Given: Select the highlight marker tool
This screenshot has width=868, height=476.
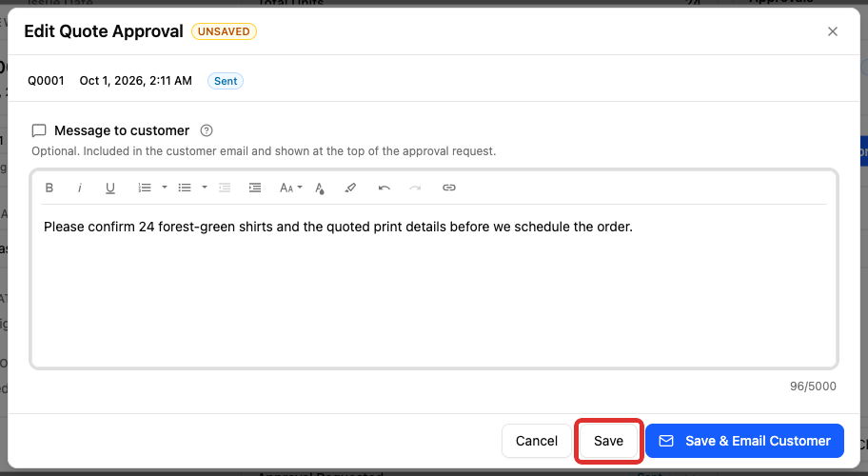Looking at the screenshot, I should tap(350, 188).
